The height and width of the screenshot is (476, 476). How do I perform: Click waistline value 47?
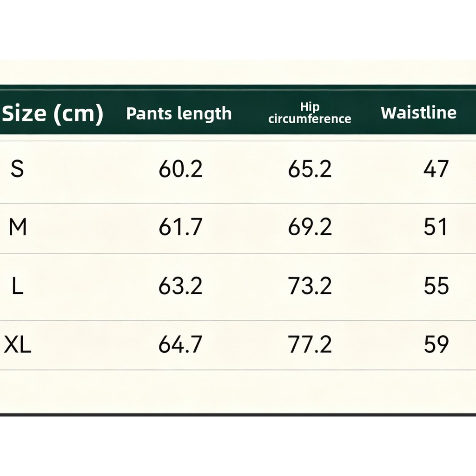[436, 169]
